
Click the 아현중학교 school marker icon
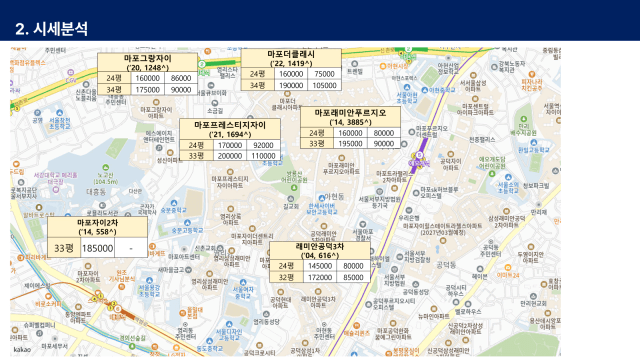[425, 90]
